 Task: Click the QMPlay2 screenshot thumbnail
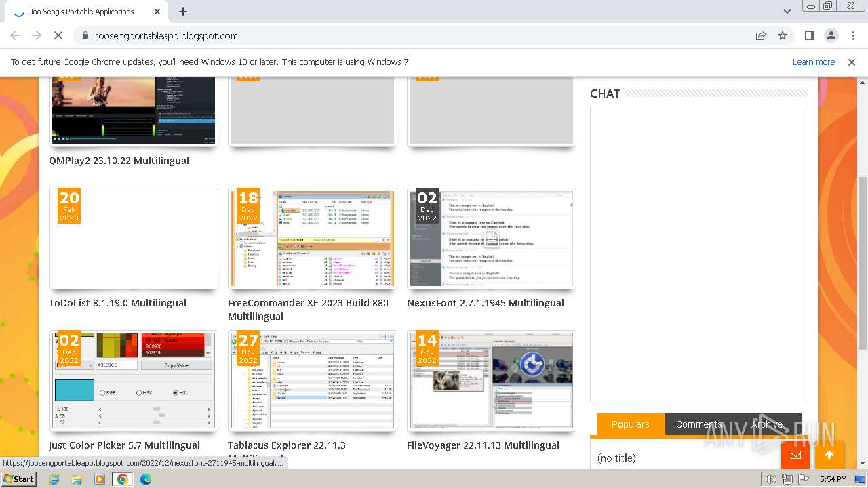point(134,110)
